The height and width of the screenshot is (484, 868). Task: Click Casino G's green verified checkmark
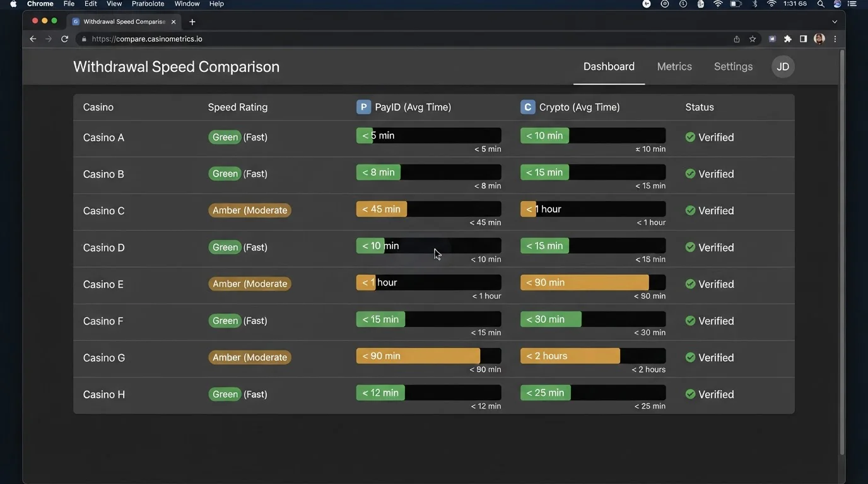[690, 357]
